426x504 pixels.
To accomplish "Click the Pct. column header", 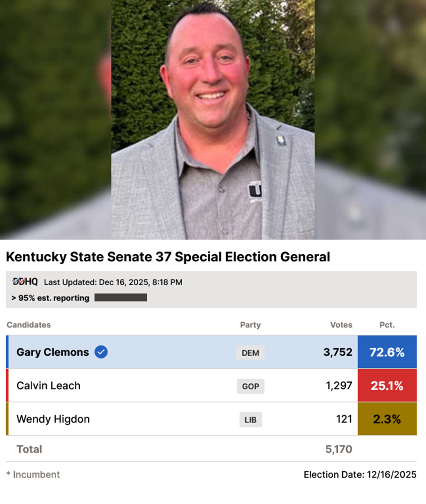I will [x=387, y=325].
